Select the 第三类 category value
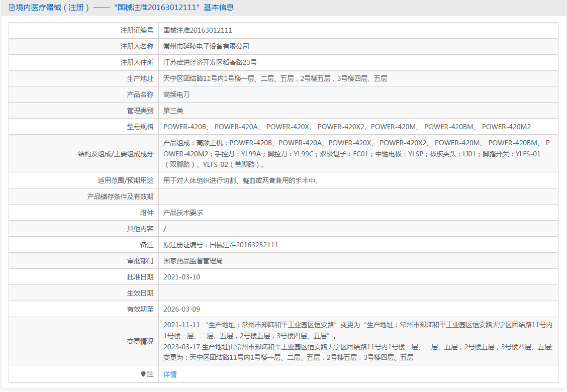The image size is (567, 392). click(173, 111)
